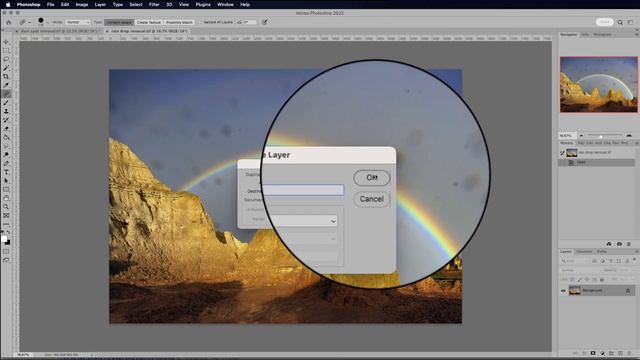Select the Zoom tool in toolbar
This screenshot has width=640, height=360.
(x=6, y=207)
